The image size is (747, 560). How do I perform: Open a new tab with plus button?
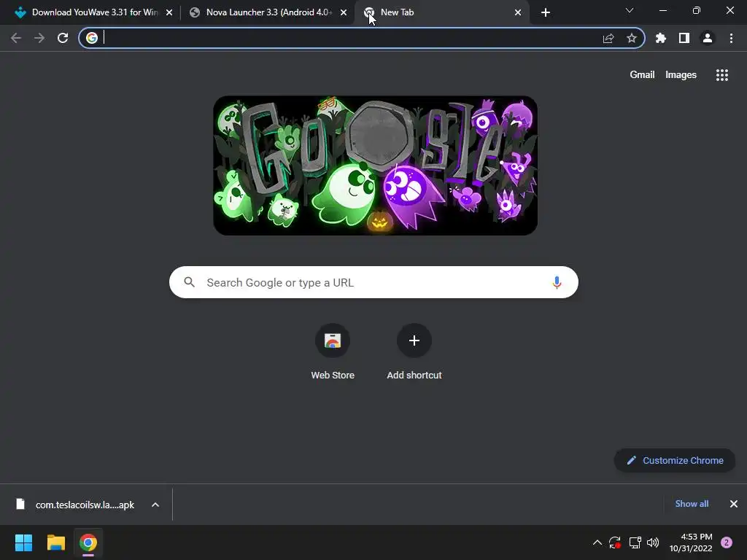546,12
